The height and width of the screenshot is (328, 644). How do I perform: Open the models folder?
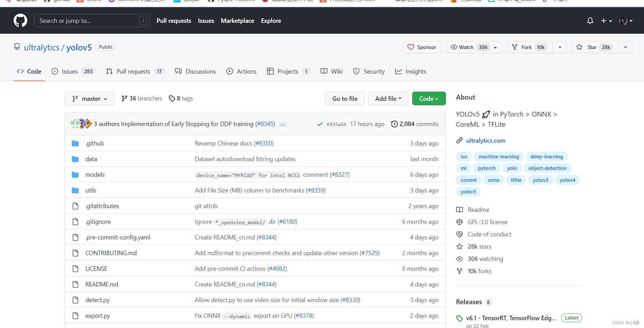tap(95, 175)
